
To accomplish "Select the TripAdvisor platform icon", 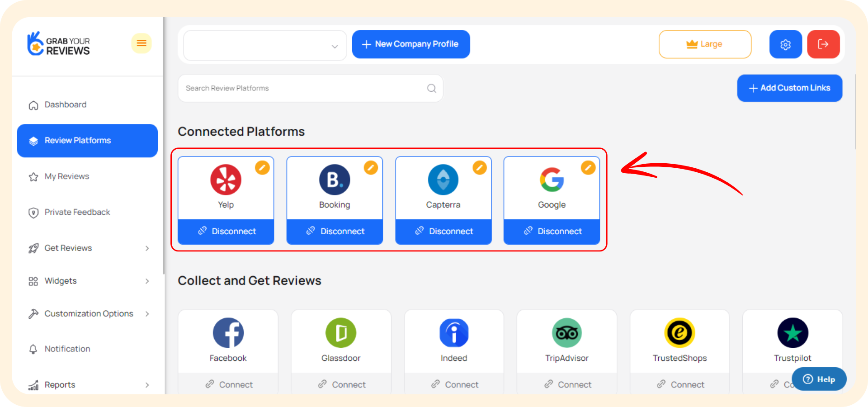I will click(567, 333).
